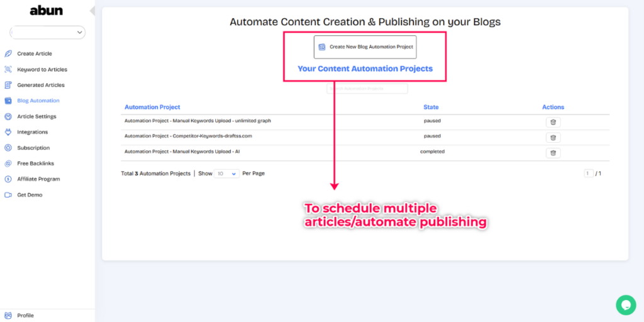Image resolution: width=644 pixels, height=322 pixels.
Task: Delete the Competitor-Keywords-draftss.com project
Action: click(553, 138)
